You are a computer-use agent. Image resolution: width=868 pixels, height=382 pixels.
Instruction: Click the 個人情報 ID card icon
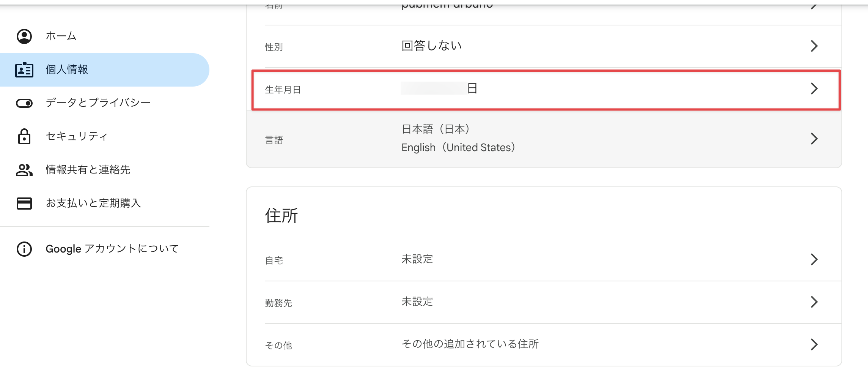coord(24,70)
